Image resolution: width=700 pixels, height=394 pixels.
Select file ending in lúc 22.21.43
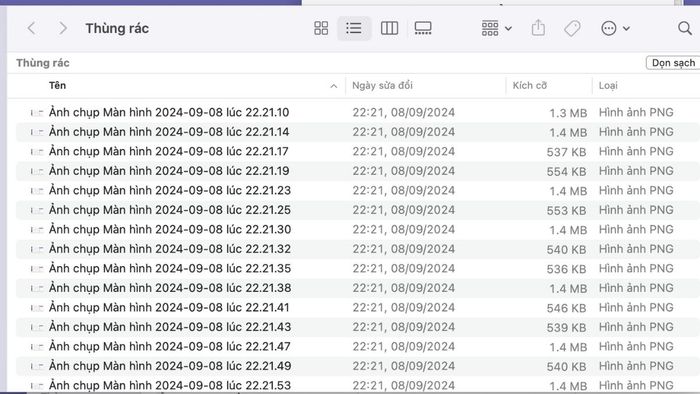pos(170,327)
